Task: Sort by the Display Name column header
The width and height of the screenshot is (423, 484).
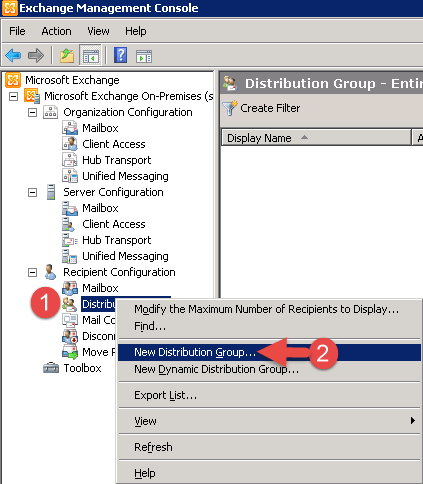Action: 316,138
